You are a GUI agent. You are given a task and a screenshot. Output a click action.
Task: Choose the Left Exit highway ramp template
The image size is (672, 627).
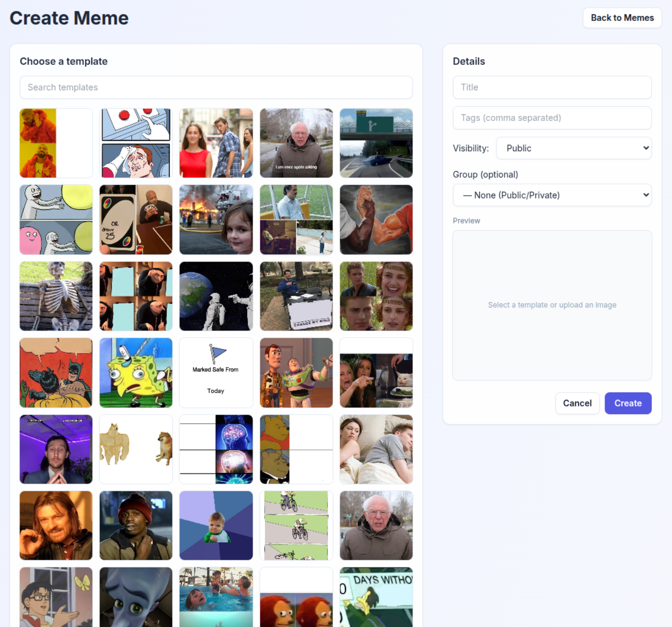pyautogui.click(x=376, y=143)
